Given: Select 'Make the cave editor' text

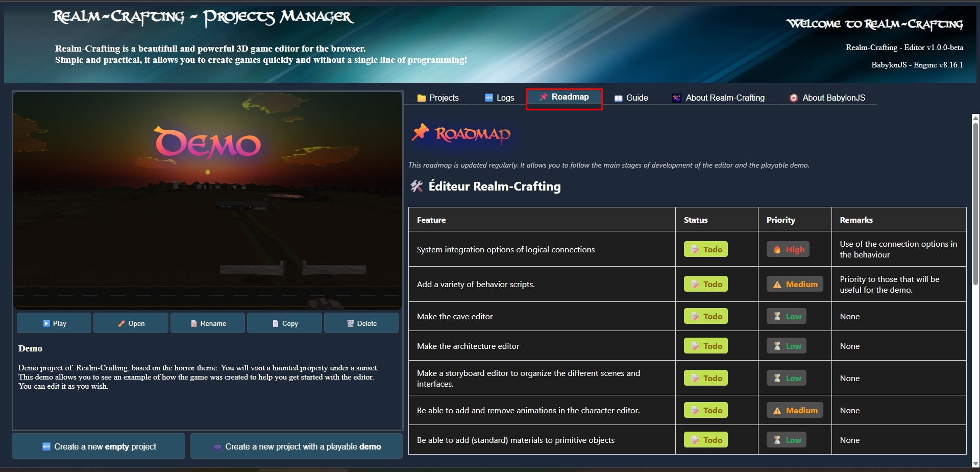Looking at the screenshot, I should click(455, 316).
